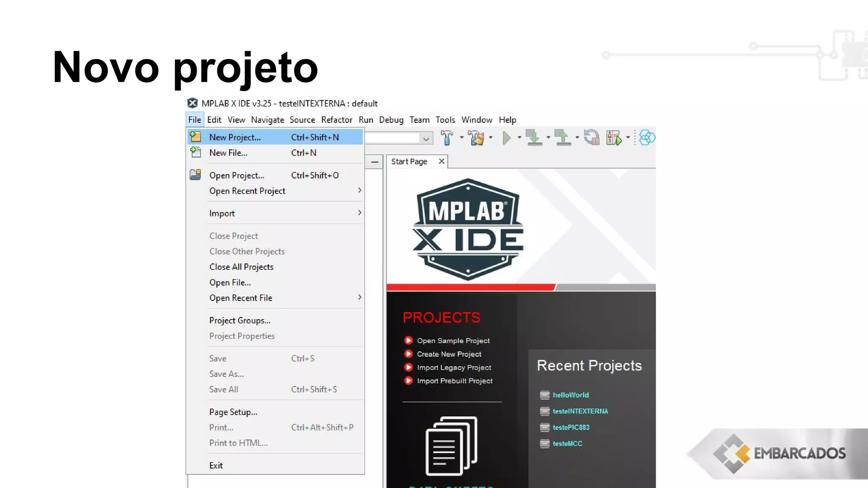Screen dimensions: 868x488
Task: Click the New Project menu icon
Action: [x=195, y=136]
